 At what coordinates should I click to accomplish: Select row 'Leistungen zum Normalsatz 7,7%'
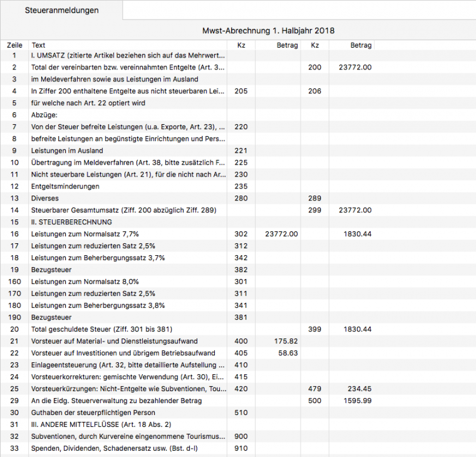click(238, 234)
